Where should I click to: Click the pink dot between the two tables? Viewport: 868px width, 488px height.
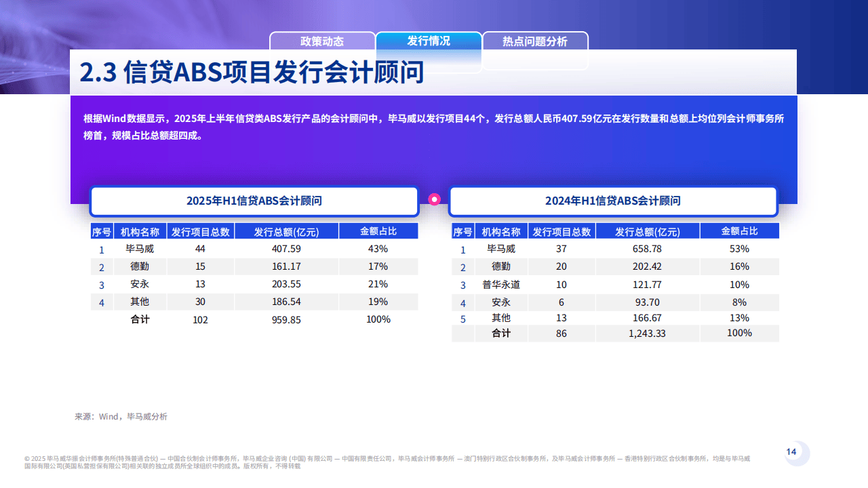tap(435, 199)
